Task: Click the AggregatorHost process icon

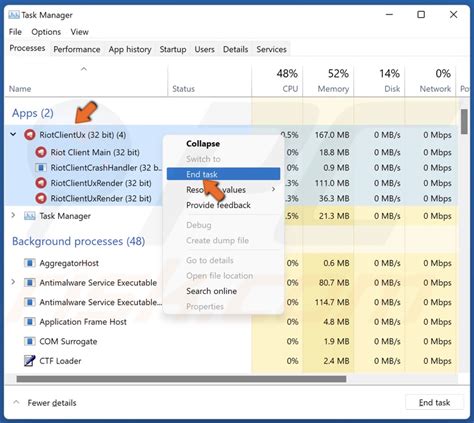Action: (30, 263)
